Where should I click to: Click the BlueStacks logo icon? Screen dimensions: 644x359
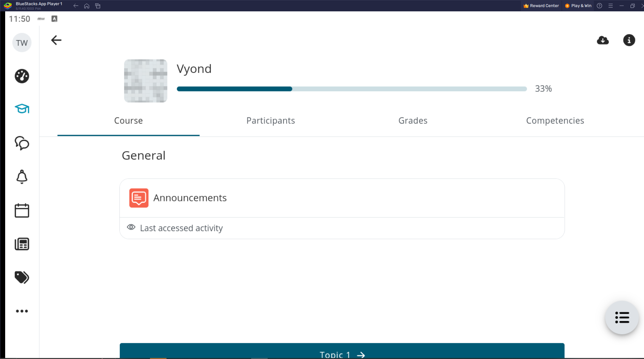(8, 6)
